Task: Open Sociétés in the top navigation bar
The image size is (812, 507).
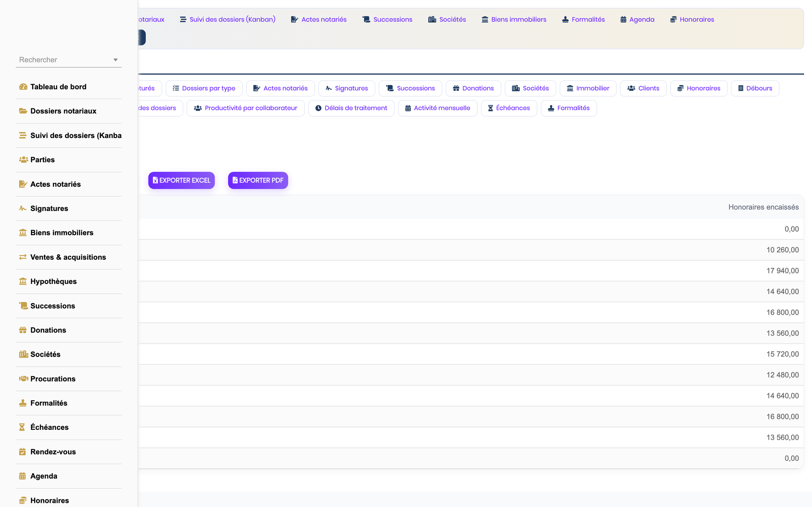Action: coord(447,20)
